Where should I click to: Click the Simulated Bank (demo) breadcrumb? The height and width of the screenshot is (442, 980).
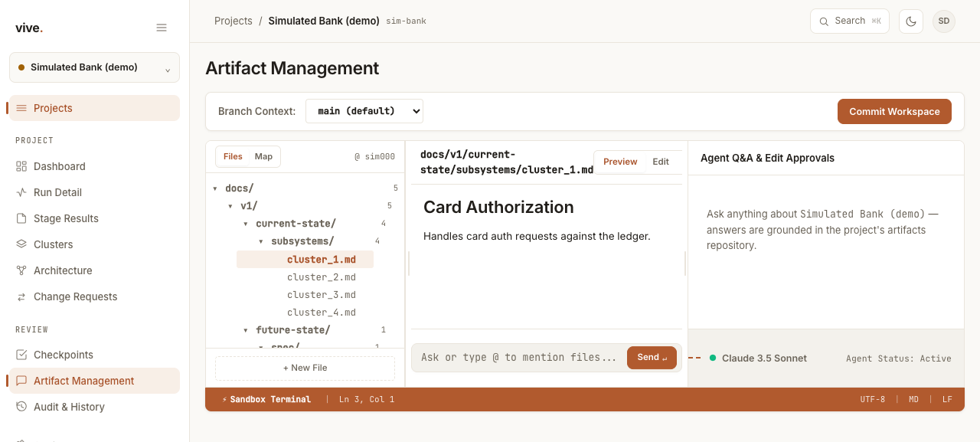[x=324, y=21]
